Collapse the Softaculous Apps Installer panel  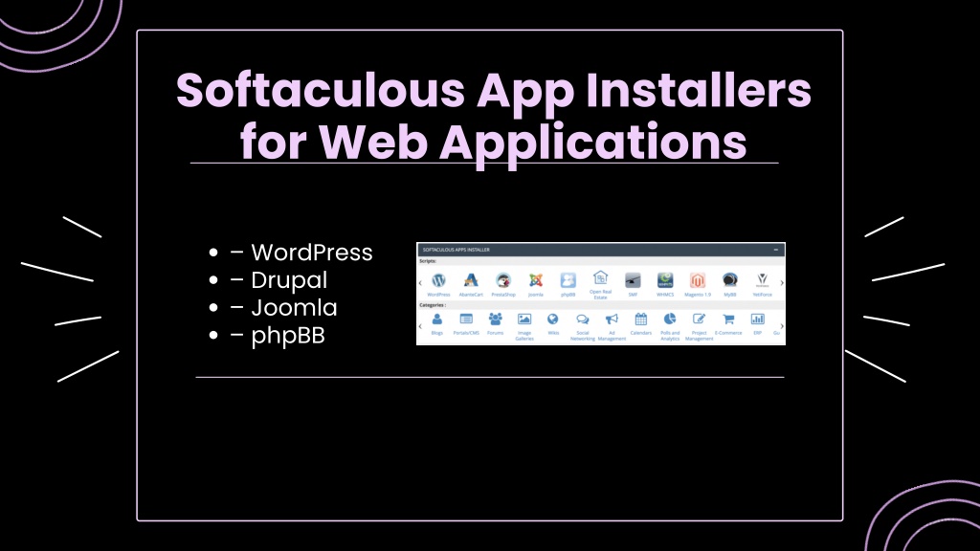tap(776, 250)
